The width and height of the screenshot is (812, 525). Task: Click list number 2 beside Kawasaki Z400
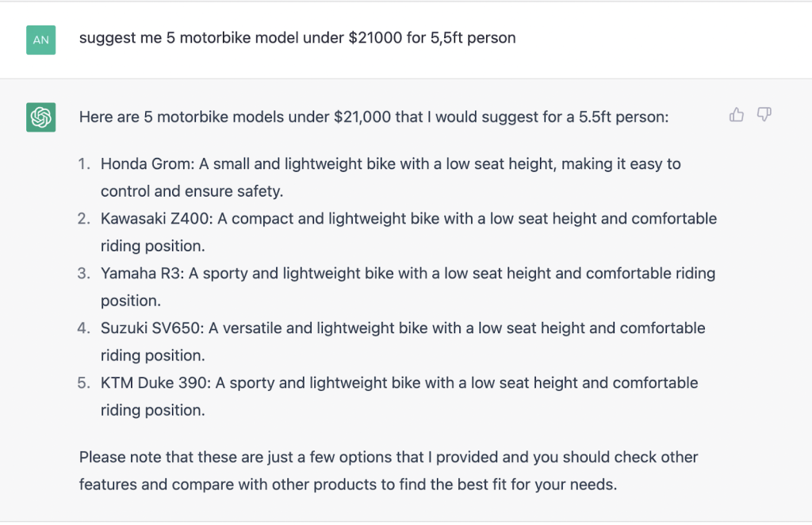(84, 219)
